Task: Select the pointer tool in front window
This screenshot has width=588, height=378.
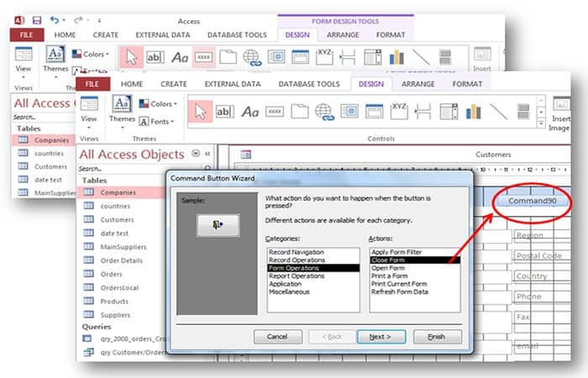Action: click(x=200, y=112)
